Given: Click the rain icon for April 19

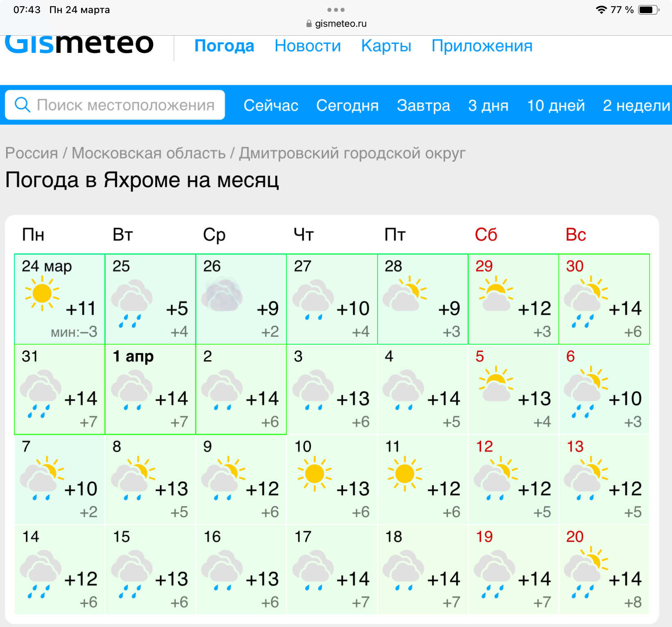Looking at the screenshot, I should coord(495,574).
